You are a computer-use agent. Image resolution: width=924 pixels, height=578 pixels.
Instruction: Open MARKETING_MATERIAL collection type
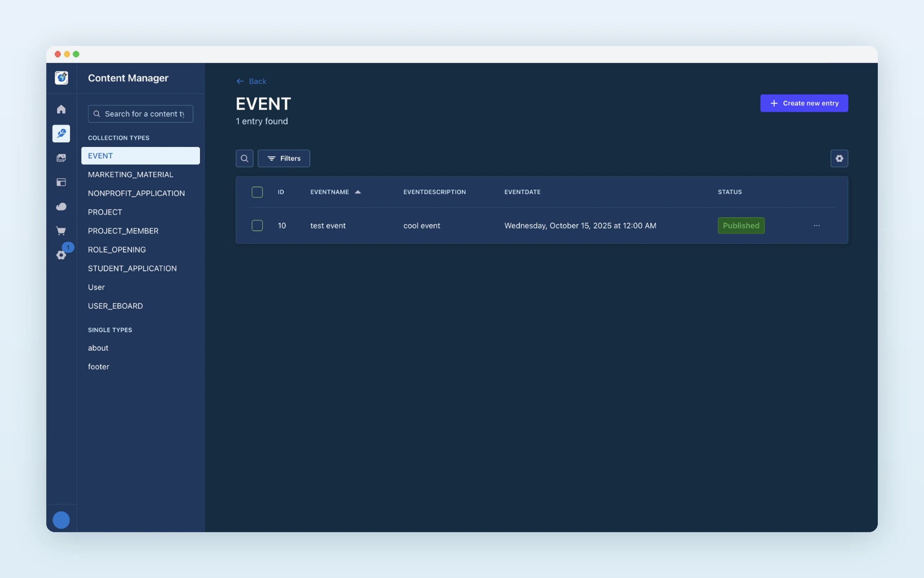click(x=131, y=175)
